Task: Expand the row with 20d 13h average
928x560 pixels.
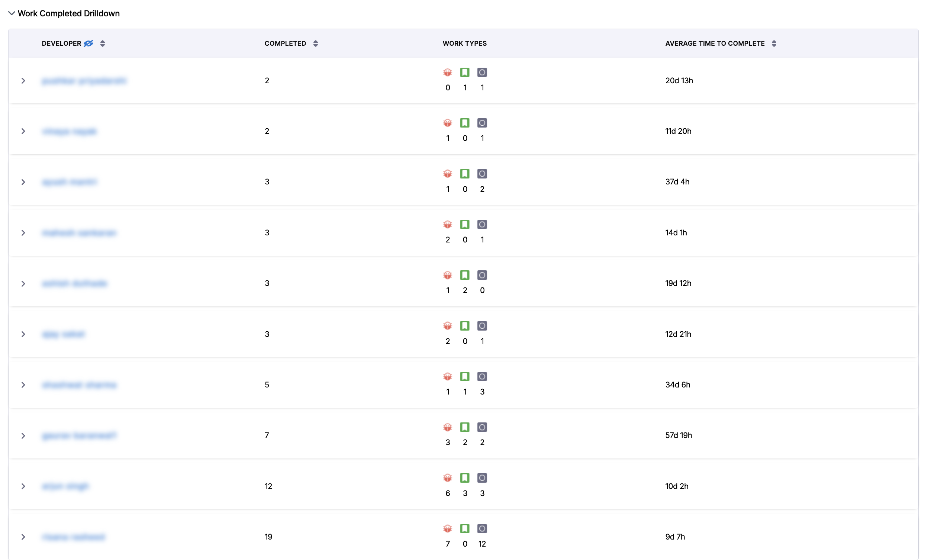Action: 23,81
